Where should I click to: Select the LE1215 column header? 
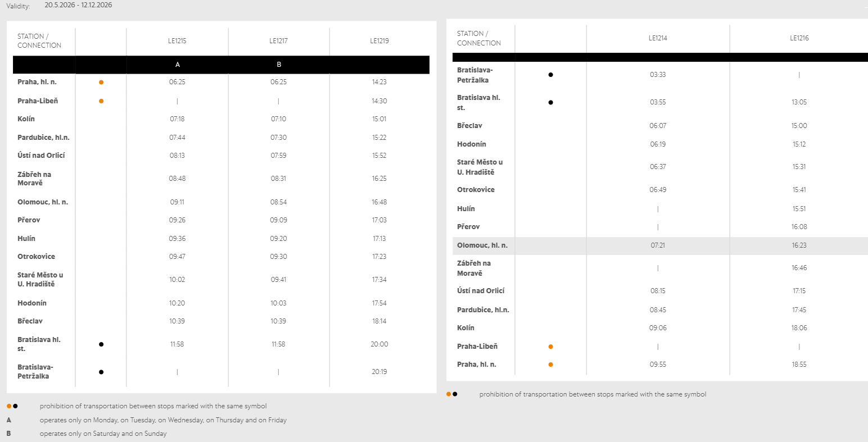coord(177,41)
